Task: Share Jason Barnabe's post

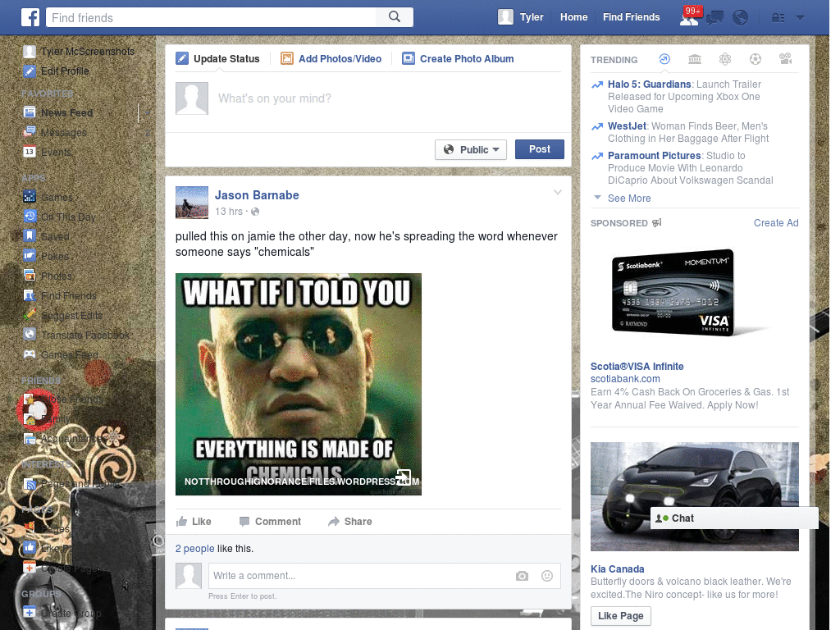Action: [349, 521]
